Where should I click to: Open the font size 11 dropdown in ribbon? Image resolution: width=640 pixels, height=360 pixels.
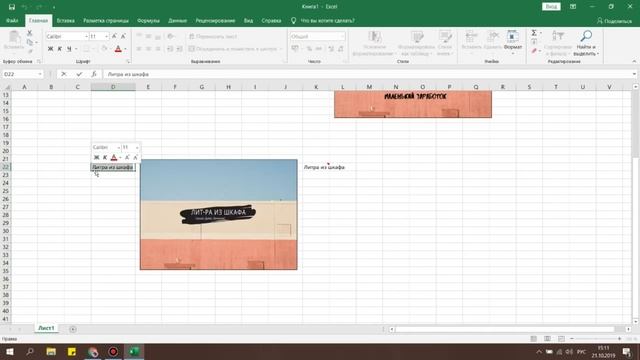(x=107, y=36)
